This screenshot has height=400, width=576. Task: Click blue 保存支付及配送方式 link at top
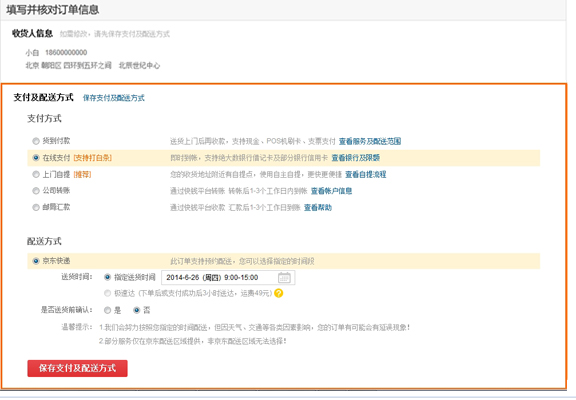[x=114, y=98]
